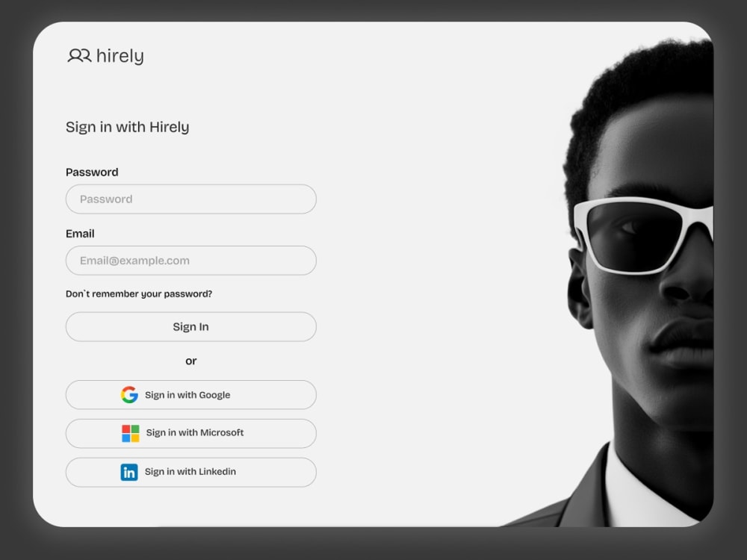
Task: Click the hirely logo icon
Action: (79, 55)
